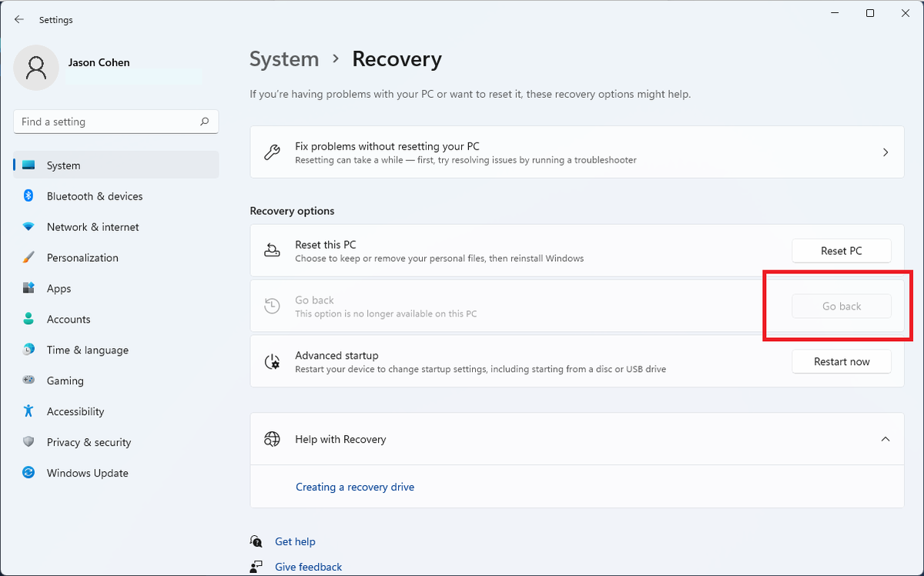Viewport: 924px width, 576px height.
Task: Click the Go back history icon
Action: (272, 306)
